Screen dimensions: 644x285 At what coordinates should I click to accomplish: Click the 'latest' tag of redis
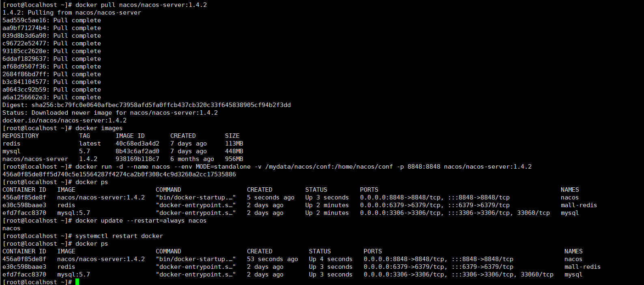pos(90,144)
